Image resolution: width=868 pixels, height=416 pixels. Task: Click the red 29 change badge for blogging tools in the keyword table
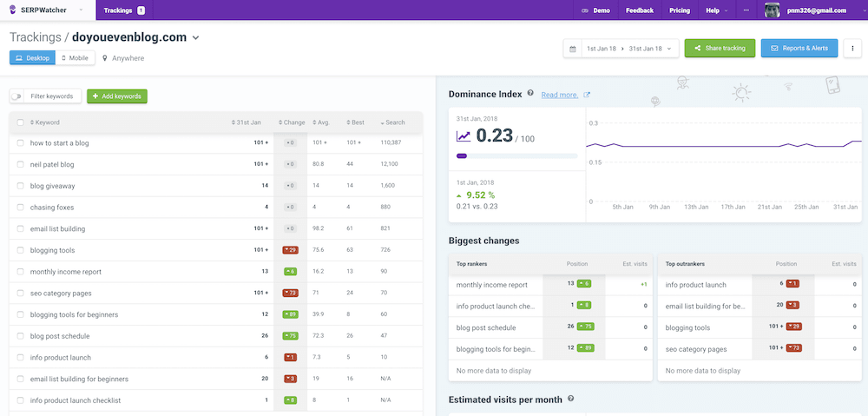point(291,250)
